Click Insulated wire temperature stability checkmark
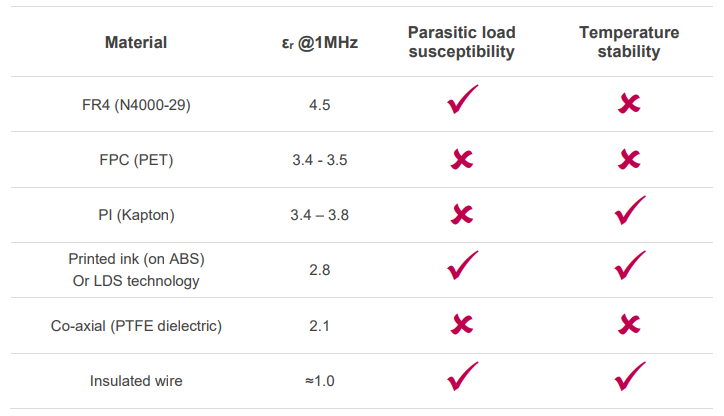724x416 pixels. coord(630,378)
